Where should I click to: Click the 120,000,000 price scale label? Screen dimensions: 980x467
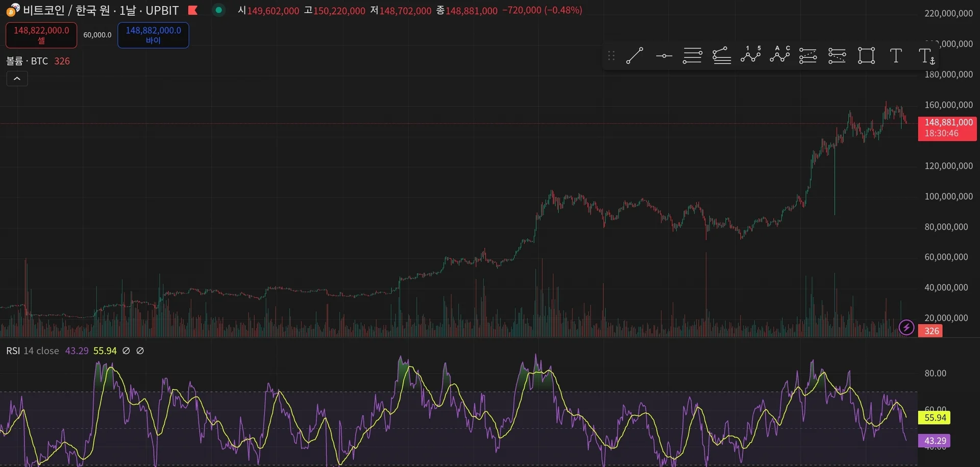point(948,166)
